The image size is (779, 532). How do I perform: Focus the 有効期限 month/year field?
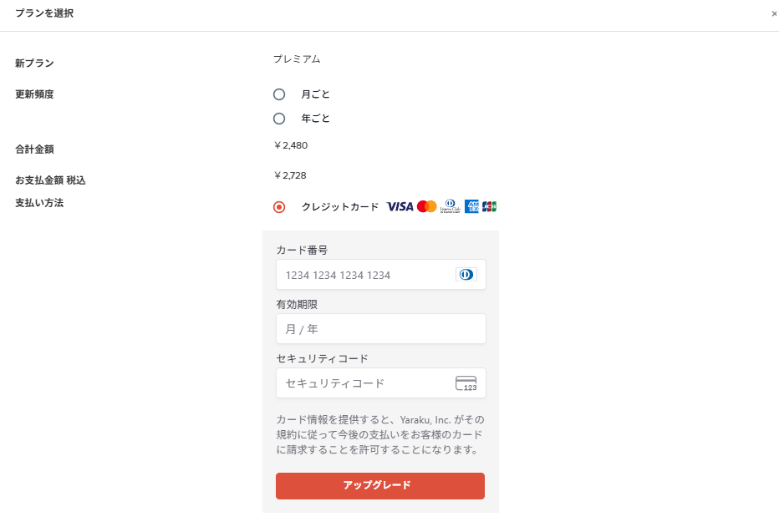pos(381,328)
